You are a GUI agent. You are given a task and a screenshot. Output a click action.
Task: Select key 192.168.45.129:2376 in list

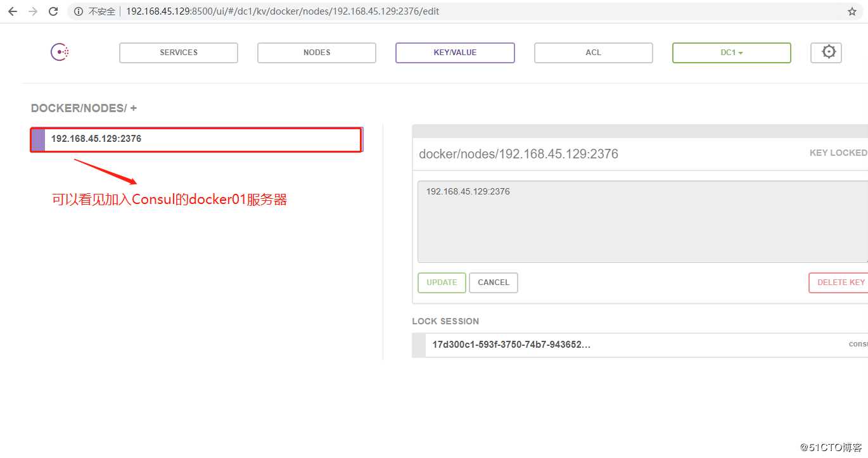point(196,139)
